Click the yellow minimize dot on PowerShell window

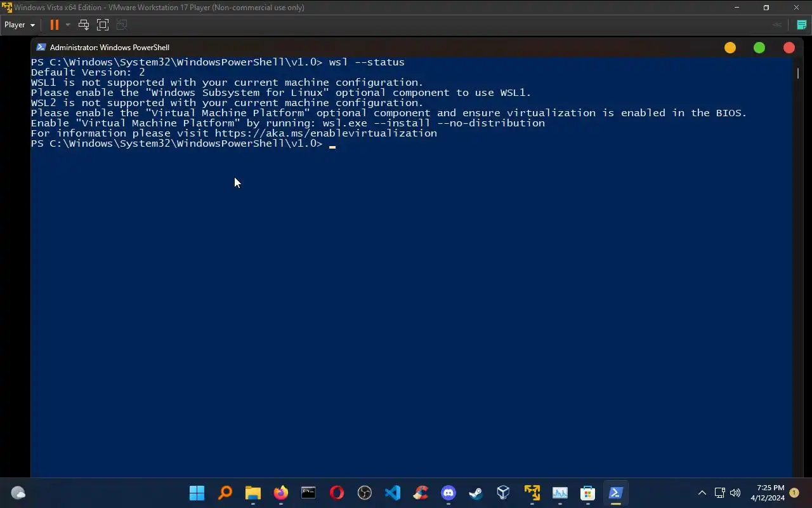(730, 48)
